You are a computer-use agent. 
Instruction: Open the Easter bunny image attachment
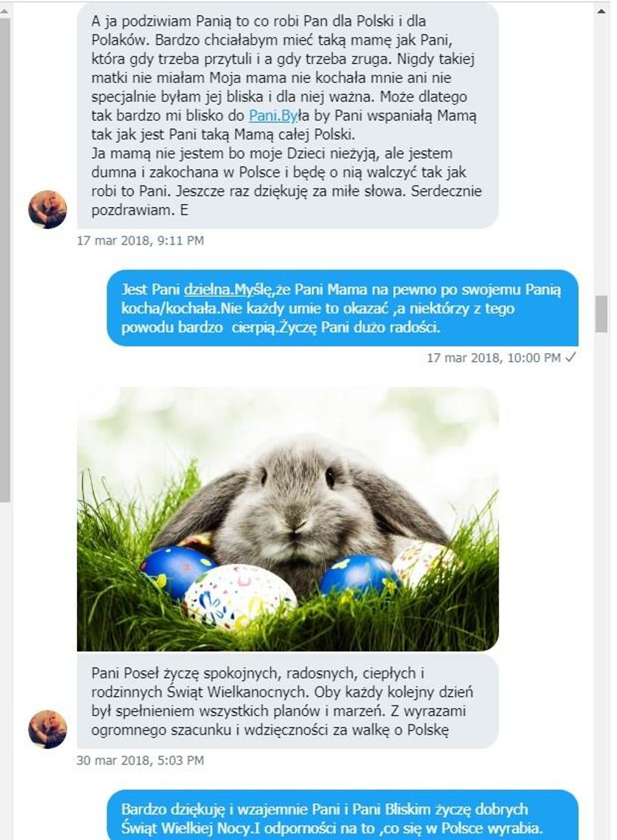click(288, 518)
